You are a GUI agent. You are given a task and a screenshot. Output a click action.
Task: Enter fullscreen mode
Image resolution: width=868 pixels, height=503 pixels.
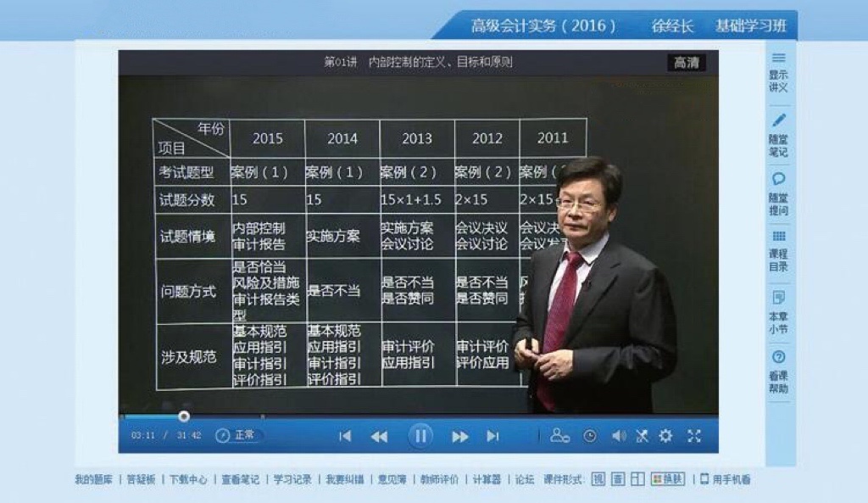click(x=694, y=436)
